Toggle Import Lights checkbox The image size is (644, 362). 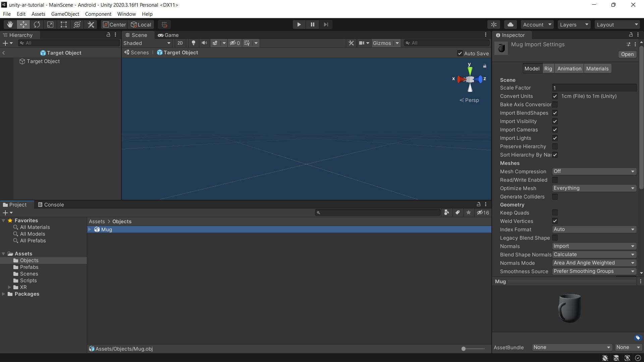(x=555, y=138)
